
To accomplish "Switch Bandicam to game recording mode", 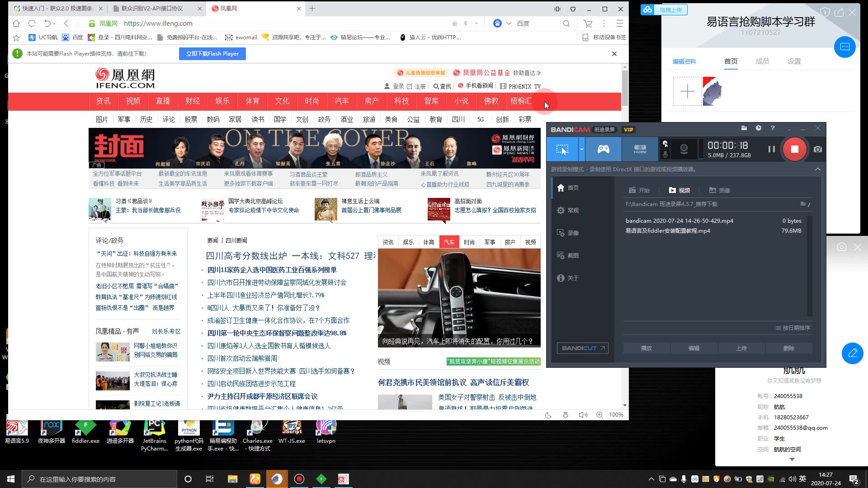I will [x=604, y=149].
